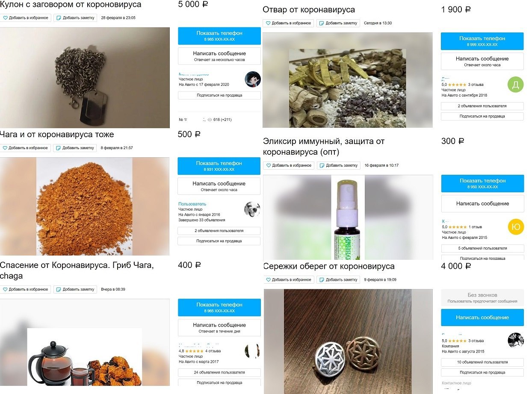Click the note icon on the Чага и от коронавируса listing

pos(59,148)
